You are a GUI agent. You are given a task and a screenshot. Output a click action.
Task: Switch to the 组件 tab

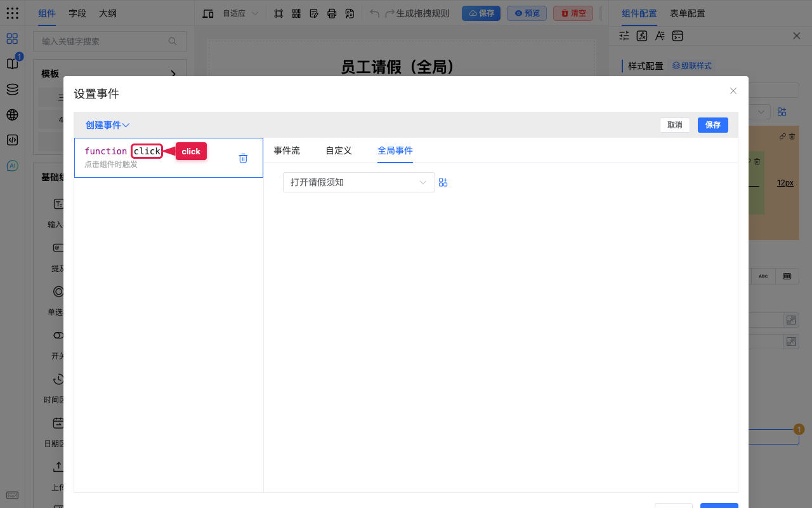coord(47,13)
